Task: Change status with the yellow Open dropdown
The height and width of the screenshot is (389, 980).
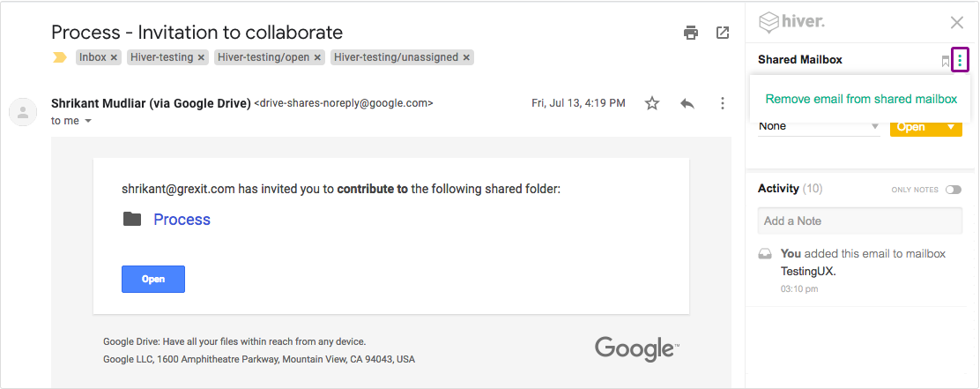Action: (x=926, y=127)
